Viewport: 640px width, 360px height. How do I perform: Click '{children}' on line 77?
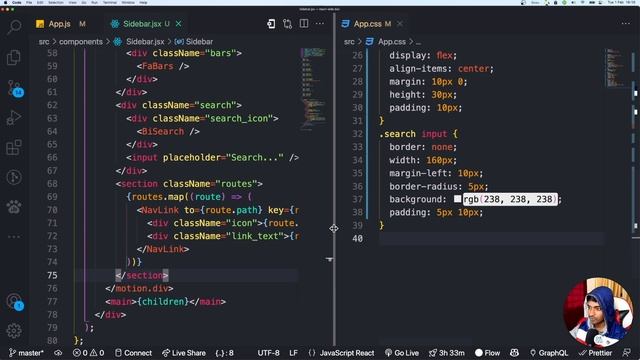coord(163,301)
